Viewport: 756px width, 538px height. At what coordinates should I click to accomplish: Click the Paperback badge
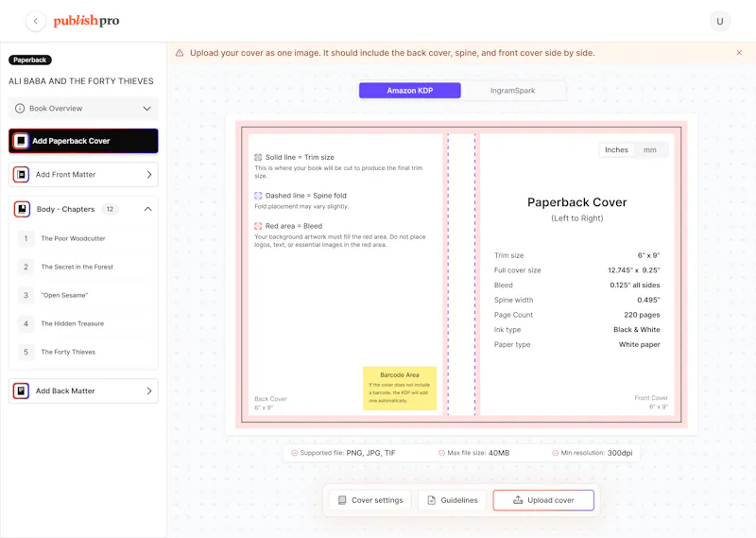[x=30, y=60]
